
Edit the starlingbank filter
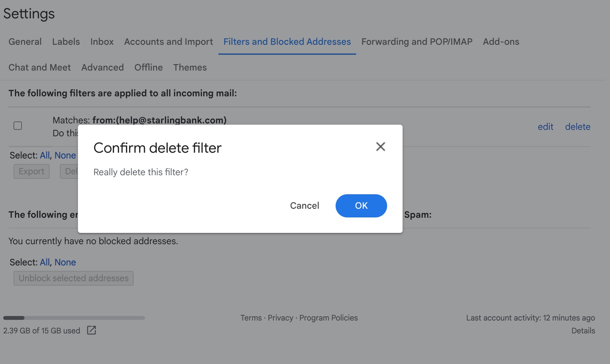[x=545, y=127]
